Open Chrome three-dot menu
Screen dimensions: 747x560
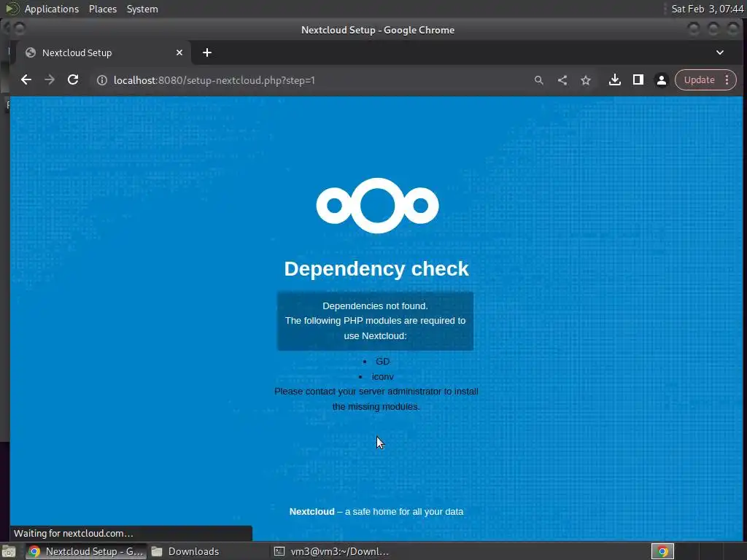click(x=727, y=80)
